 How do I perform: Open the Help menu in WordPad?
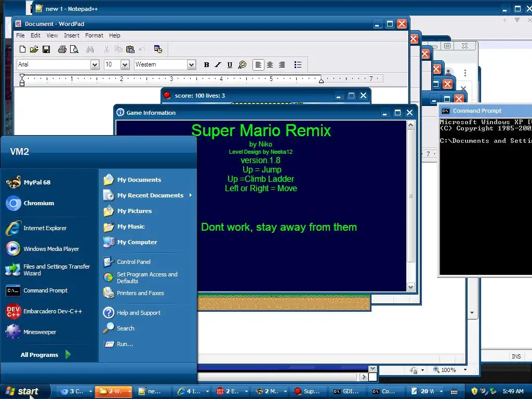click(114, 35)
